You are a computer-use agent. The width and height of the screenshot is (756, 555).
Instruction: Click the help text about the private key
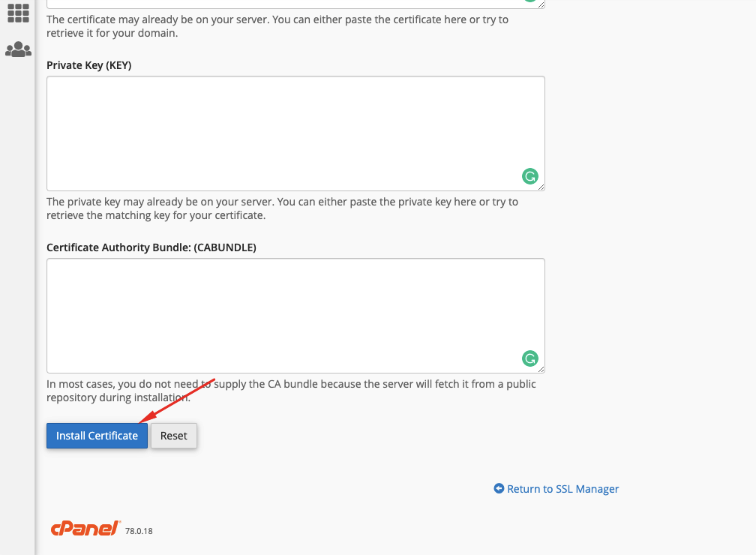[x=282, y=208]
